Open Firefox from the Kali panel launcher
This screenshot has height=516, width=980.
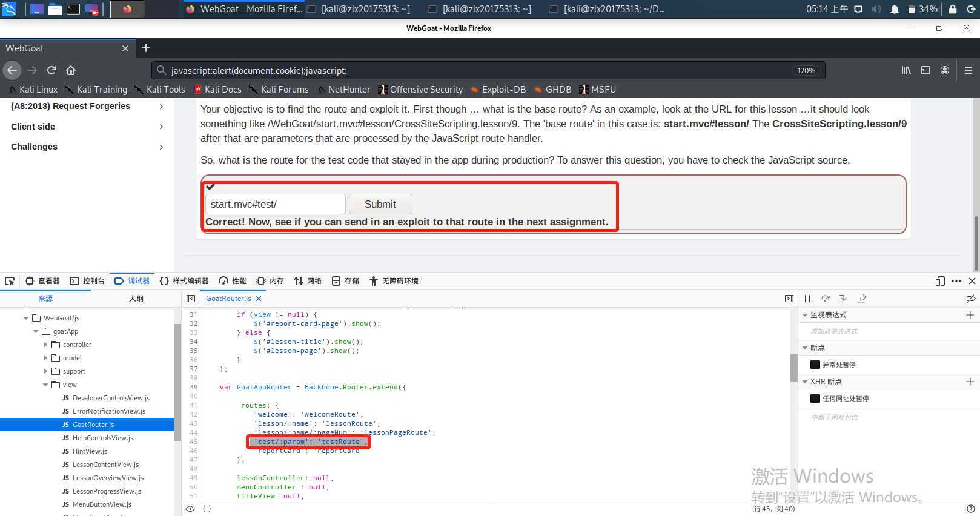coord(127,9)
